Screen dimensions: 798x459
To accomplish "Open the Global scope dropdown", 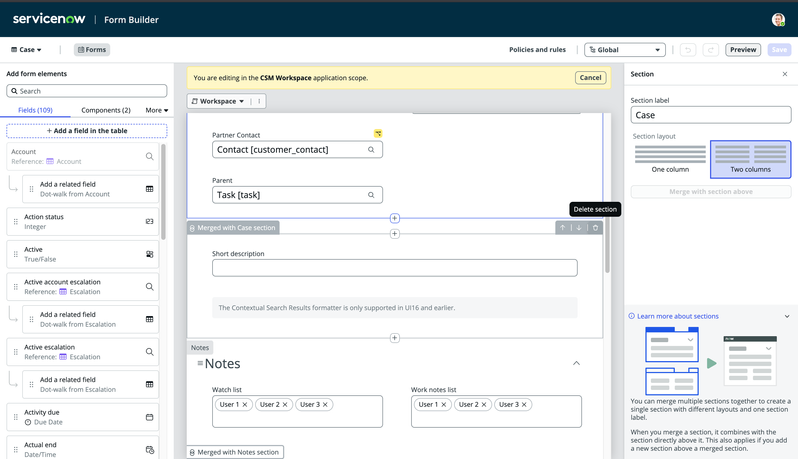I will click(625, 50).
